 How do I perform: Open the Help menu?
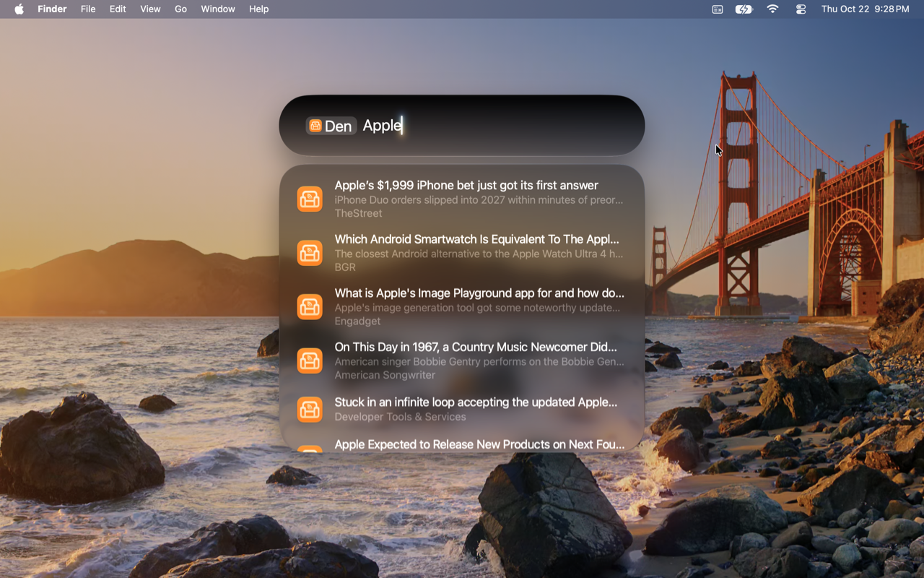[259, 9]
